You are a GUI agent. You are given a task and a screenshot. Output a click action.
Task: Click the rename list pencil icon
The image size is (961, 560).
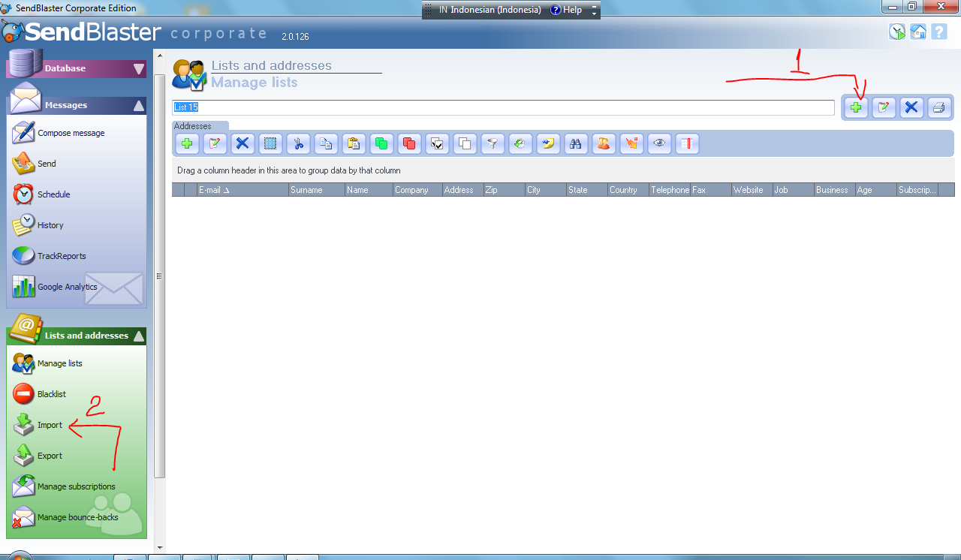884,107
